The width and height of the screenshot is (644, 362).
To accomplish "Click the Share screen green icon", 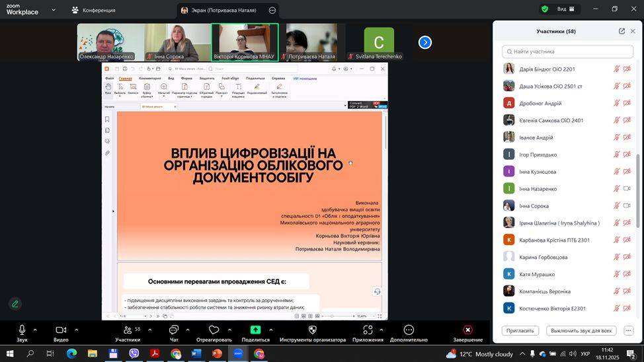I will 255,330.
